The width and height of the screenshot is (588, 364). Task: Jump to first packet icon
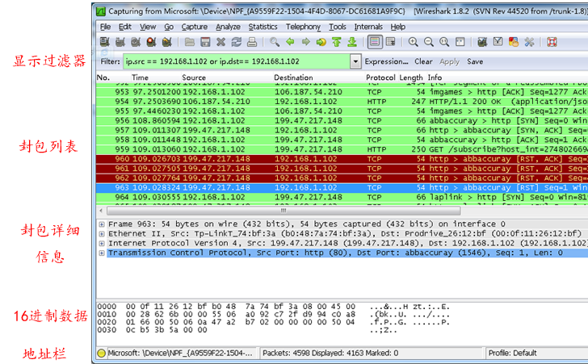point(336,42)
